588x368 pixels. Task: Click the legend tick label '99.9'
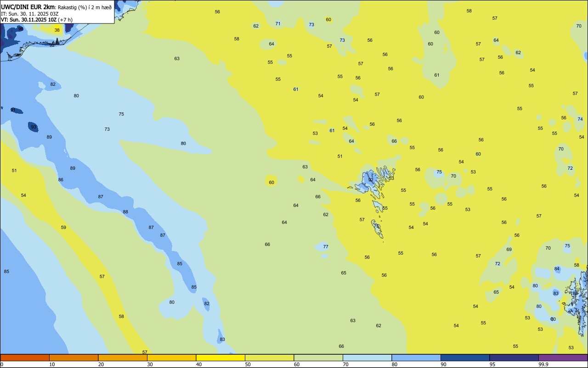coord(543,364)
